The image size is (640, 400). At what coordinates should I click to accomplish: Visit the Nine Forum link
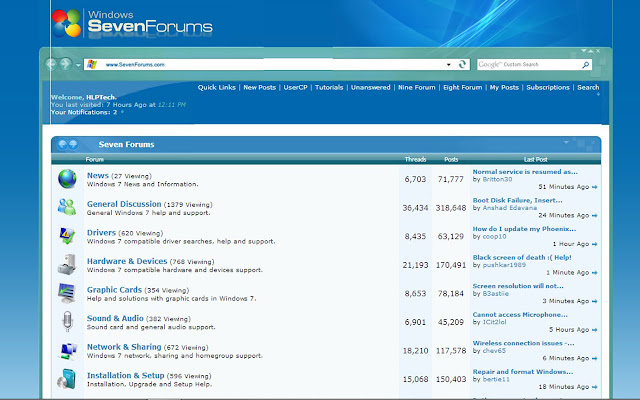click(417, 87)
